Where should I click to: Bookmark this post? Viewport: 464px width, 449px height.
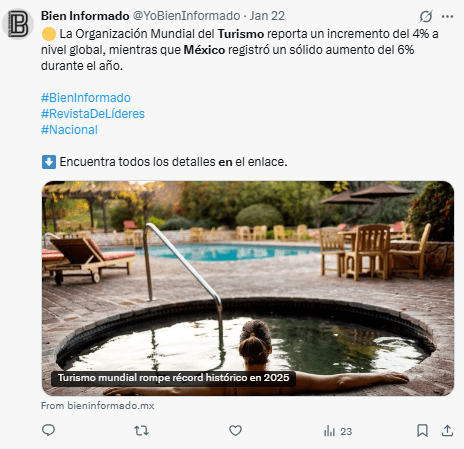[422, 431]
